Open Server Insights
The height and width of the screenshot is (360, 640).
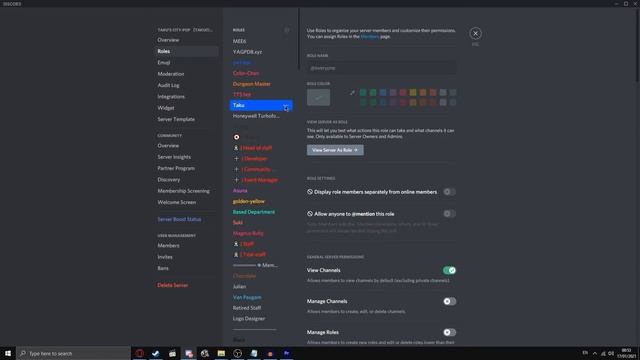click(x=174, y=157)
